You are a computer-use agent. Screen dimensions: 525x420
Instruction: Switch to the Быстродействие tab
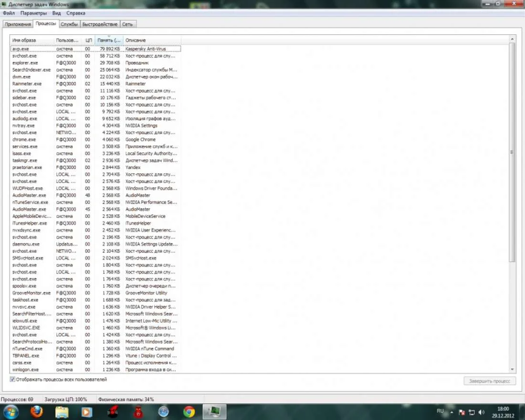pos(100,24)
